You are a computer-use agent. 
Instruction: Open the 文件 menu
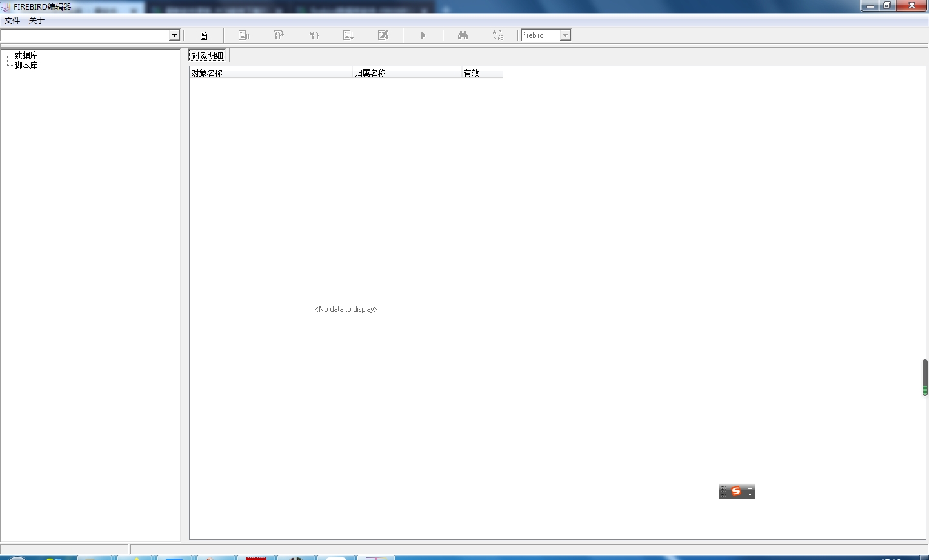click(12, 21)
